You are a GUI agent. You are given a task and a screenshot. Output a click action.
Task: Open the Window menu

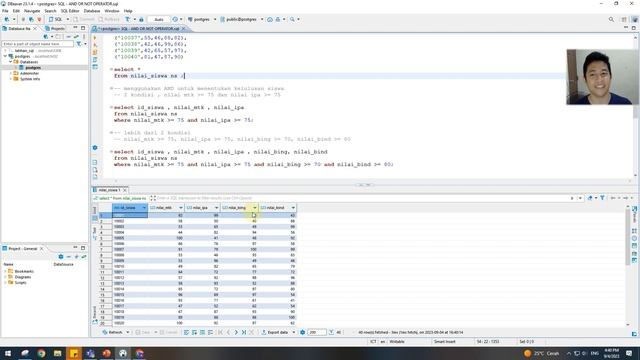112,11
